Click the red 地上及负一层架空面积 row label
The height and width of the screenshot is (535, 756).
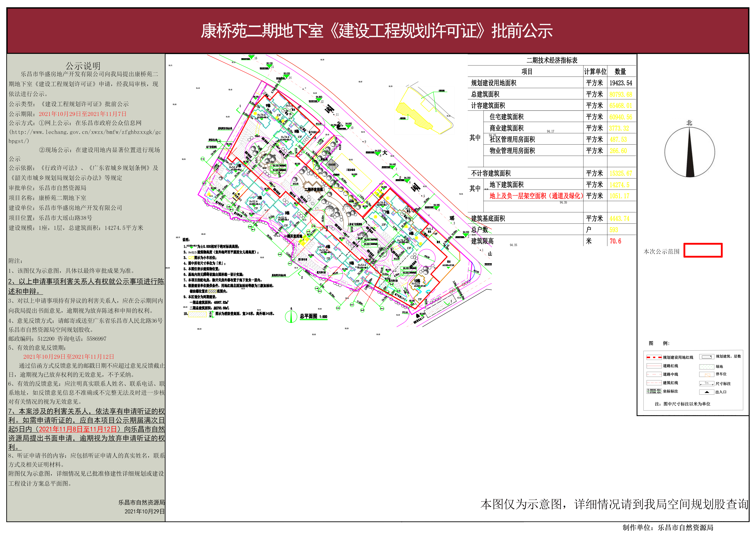(536, 196)
